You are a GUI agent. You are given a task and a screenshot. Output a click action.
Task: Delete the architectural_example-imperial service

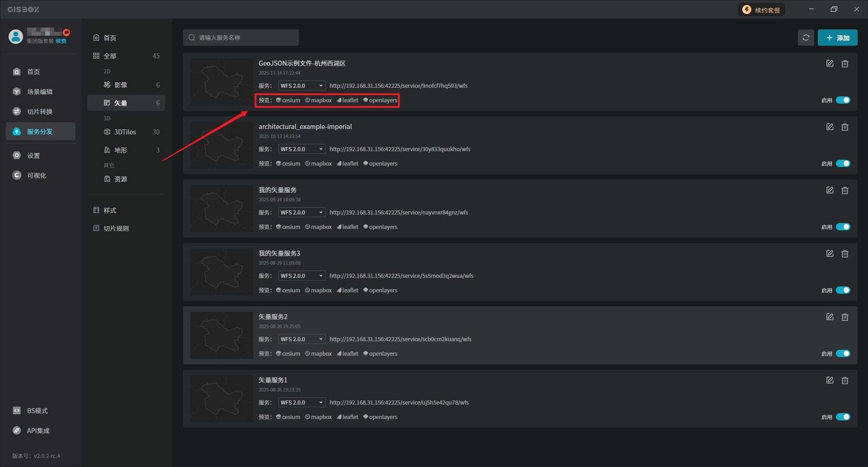pos(844,127)
